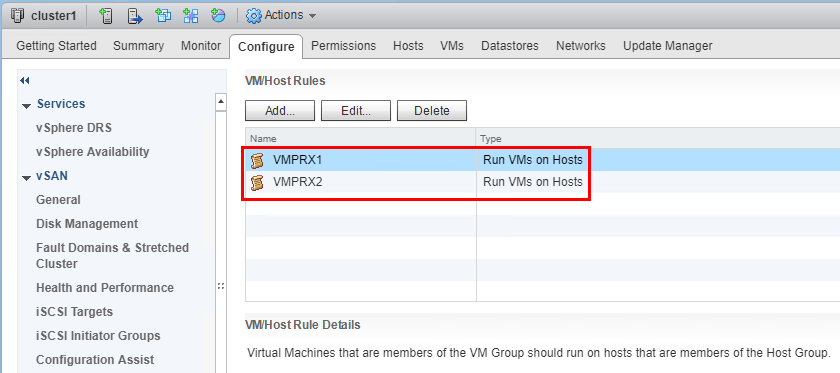The width and height of the screenshot is (840, 373).
Task: Click the Edit... button
Action: pos(356,111)
